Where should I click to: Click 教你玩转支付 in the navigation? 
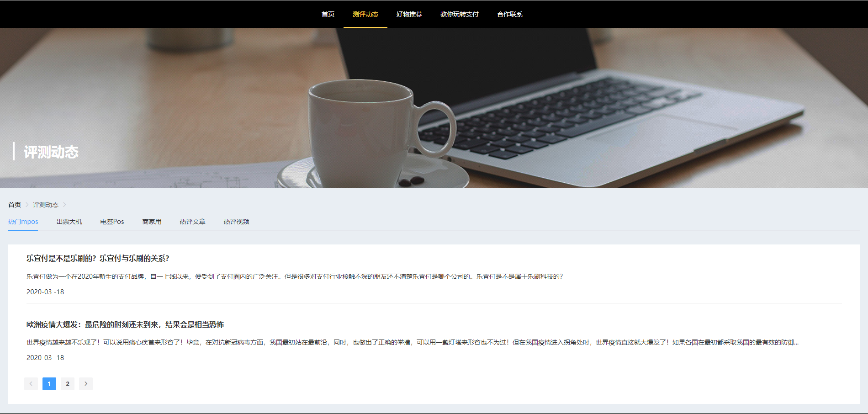(459, 14)
